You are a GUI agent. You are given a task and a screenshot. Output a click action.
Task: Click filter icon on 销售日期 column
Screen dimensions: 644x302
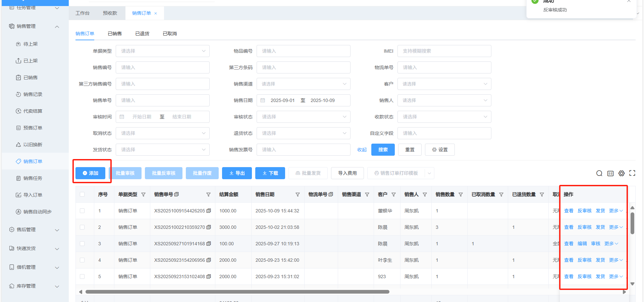click(298, 195)
